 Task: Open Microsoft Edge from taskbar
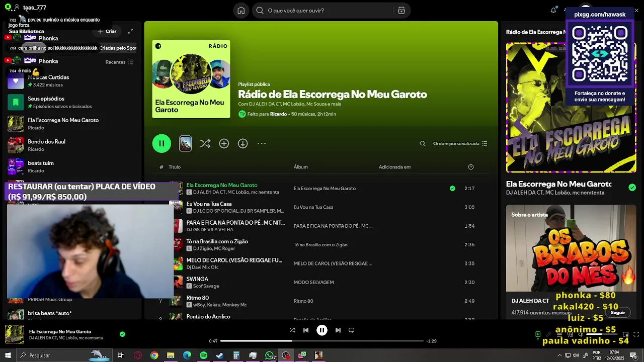(187, 355)
